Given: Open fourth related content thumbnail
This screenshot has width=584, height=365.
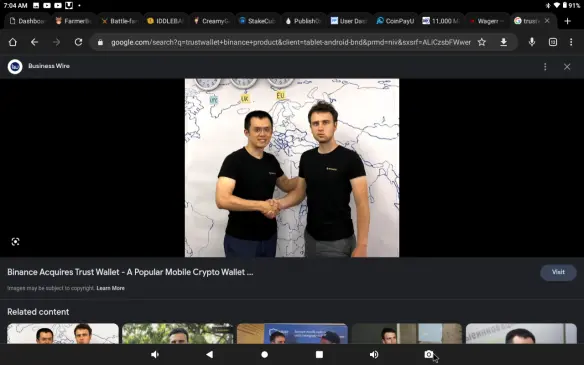Looking at the screenshot, I should click(x=407, y=333).
